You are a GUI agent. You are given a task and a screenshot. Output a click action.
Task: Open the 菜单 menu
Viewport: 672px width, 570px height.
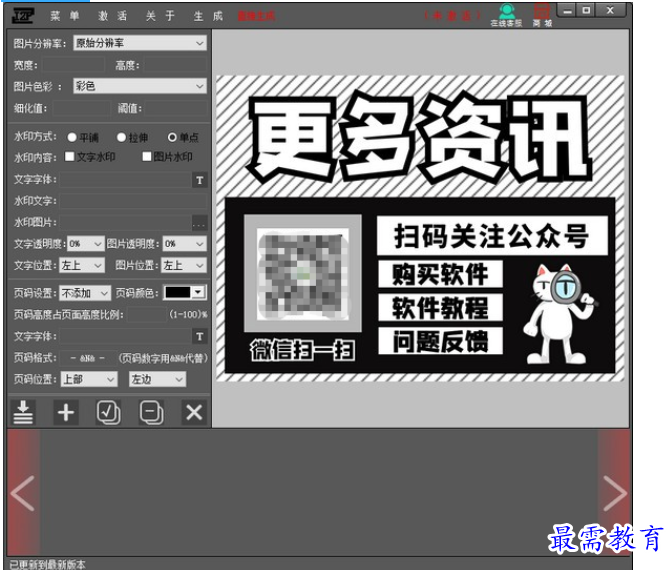pyautogui.click(x=65, y=16)
